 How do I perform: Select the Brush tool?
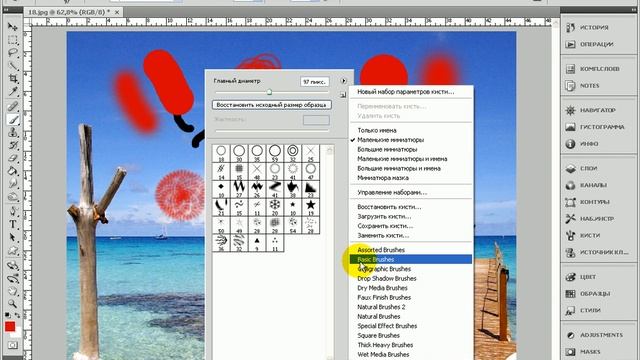(13, 120)
